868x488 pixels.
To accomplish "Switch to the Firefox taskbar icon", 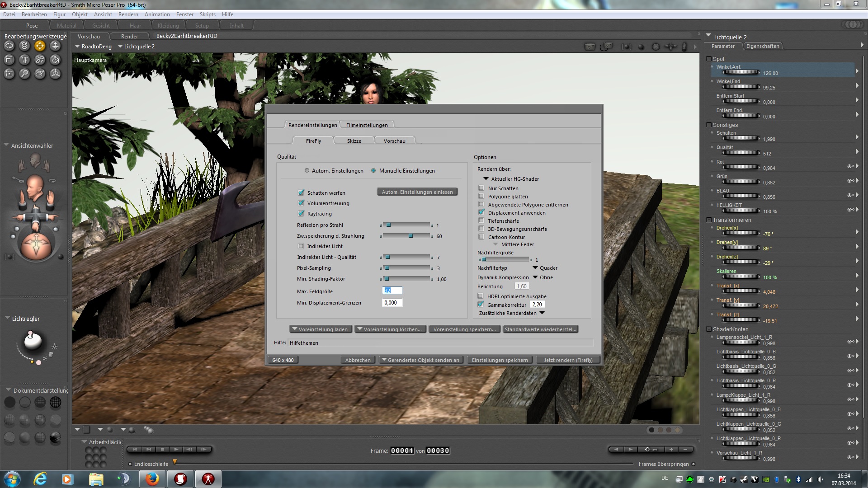I will point(152,479).
